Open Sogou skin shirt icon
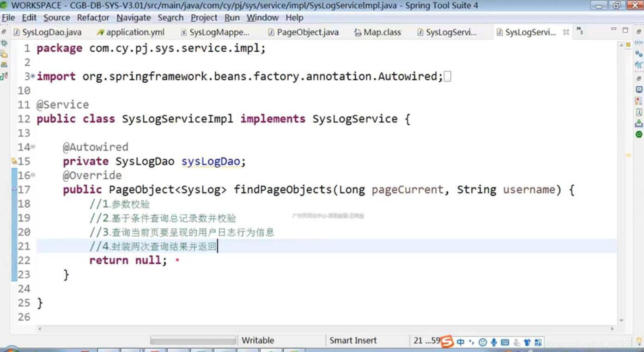Image resolution: width=644 pixels, height=352 pixels. 527,342
